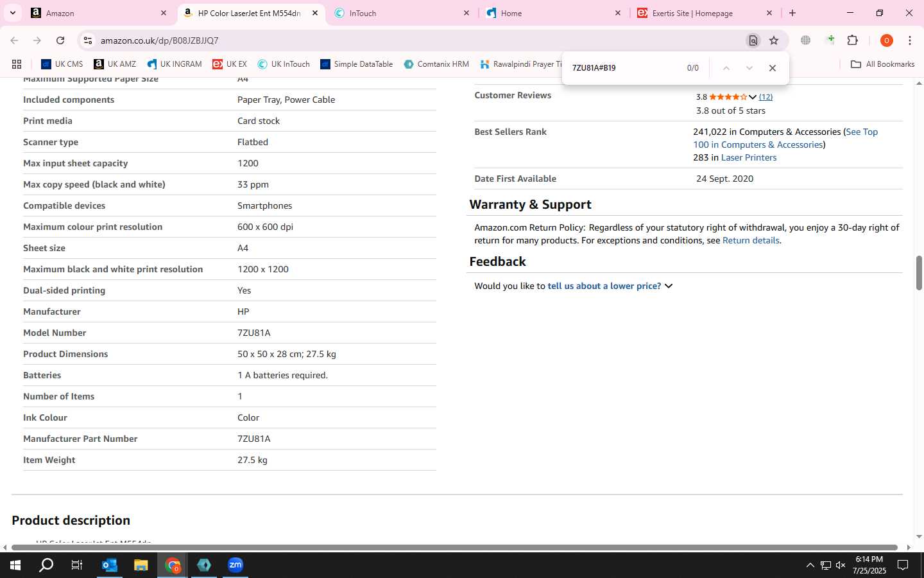Viewport: 924px width, 578px height.
Task: Open Chrome profile avatar
Action: (x=886, y=40)
